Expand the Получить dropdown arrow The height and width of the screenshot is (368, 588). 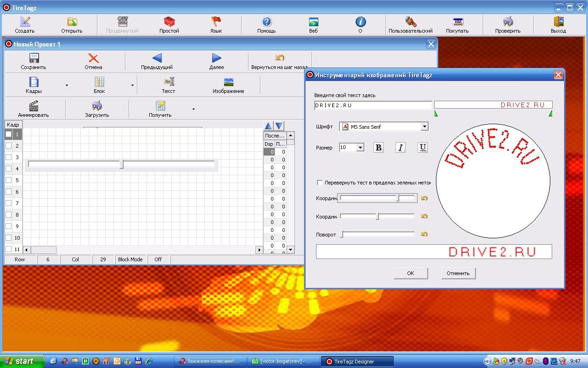pos(193,109)
